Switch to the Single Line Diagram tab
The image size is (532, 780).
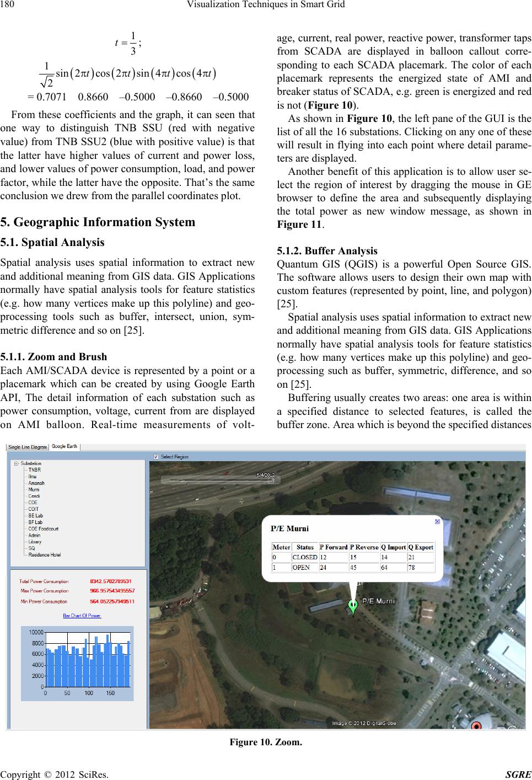point(28,446)
